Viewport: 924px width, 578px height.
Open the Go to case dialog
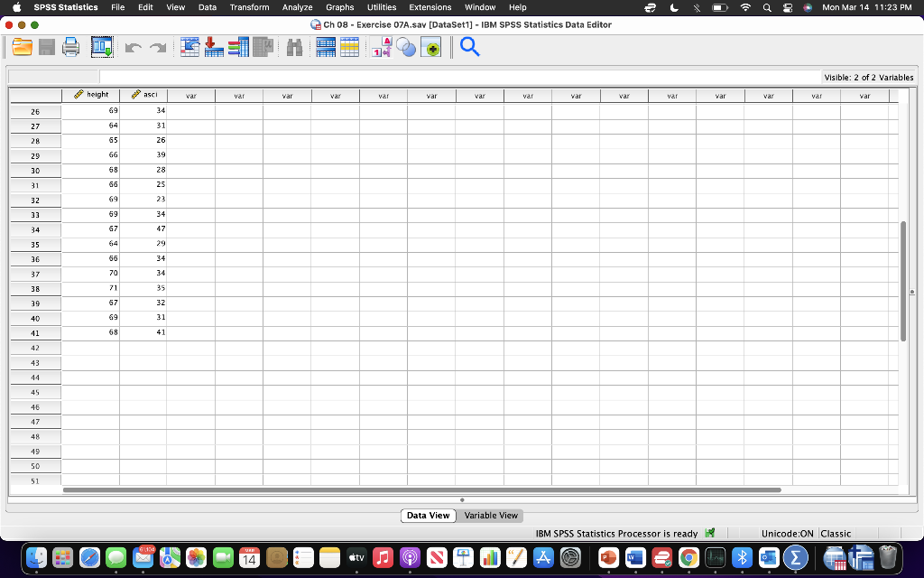point(190,47)
